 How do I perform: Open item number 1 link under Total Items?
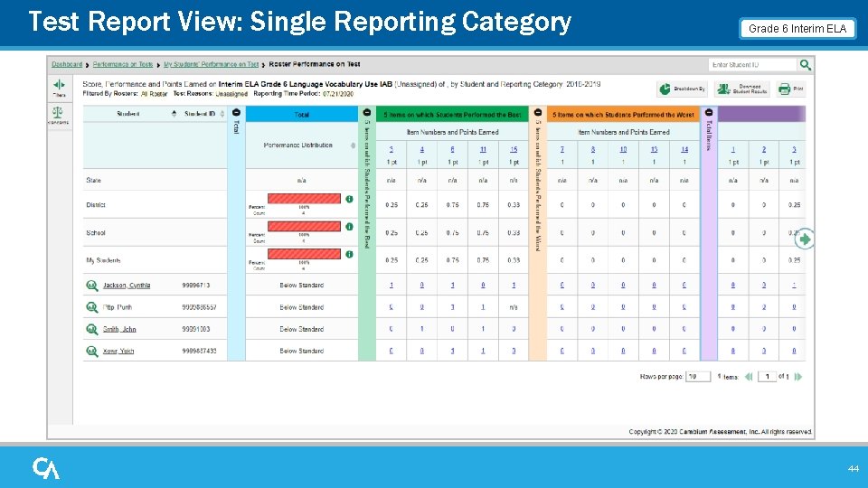[733, 149]
